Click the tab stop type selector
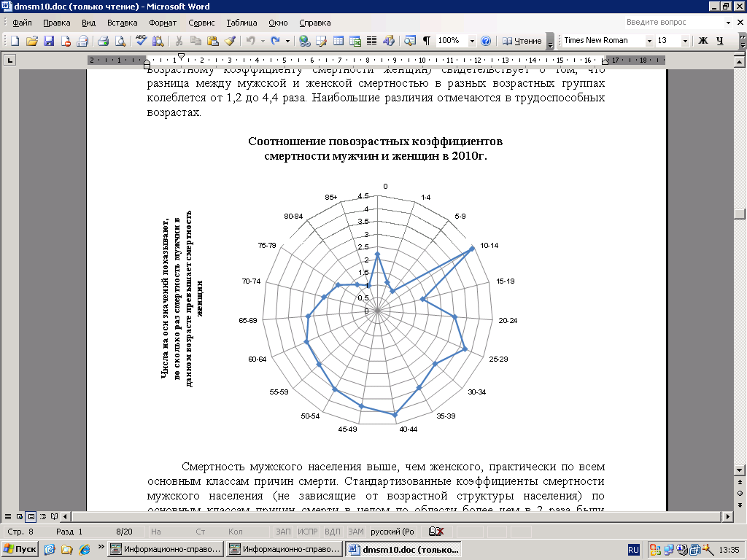The image size is (747, 560). 9,60
